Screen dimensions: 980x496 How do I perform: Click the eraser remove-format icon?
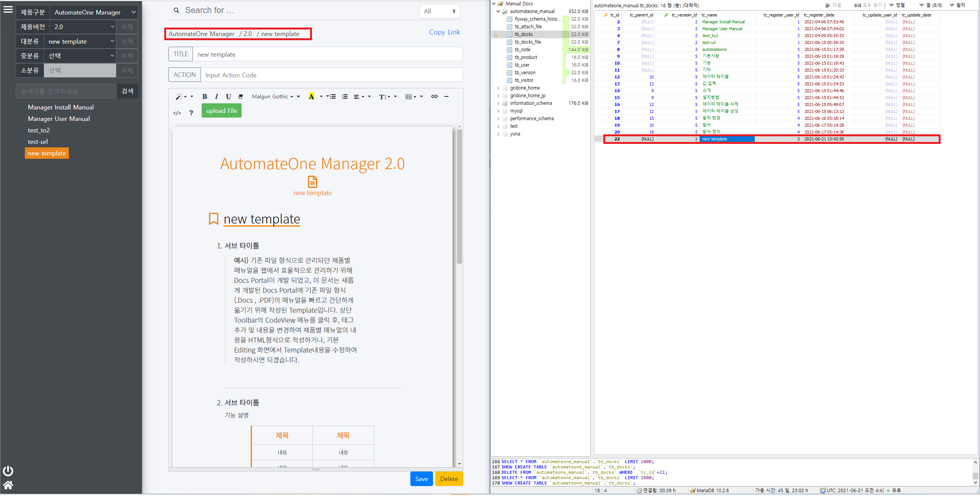tap(240, 96)
